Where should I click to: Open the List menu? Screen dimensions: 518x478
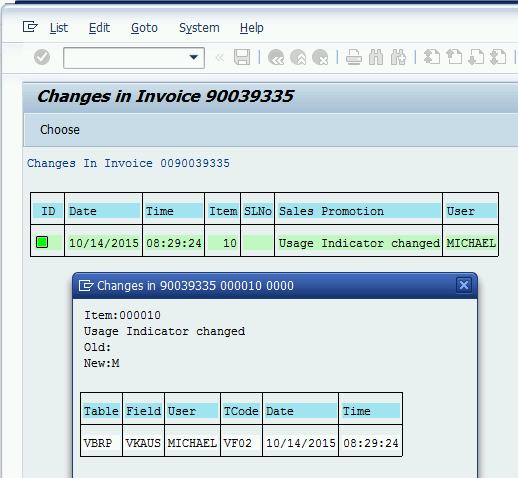point(59,28)
